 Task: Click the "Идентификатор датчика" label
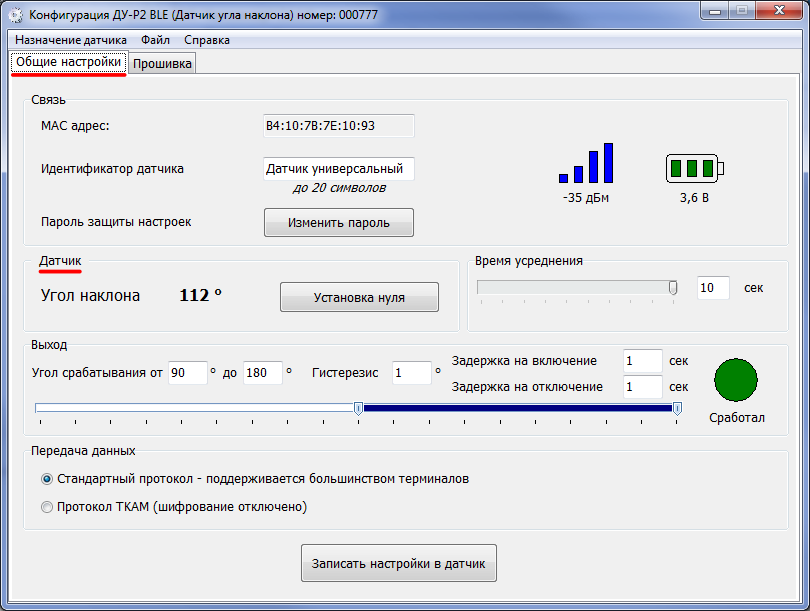(112, 169)
